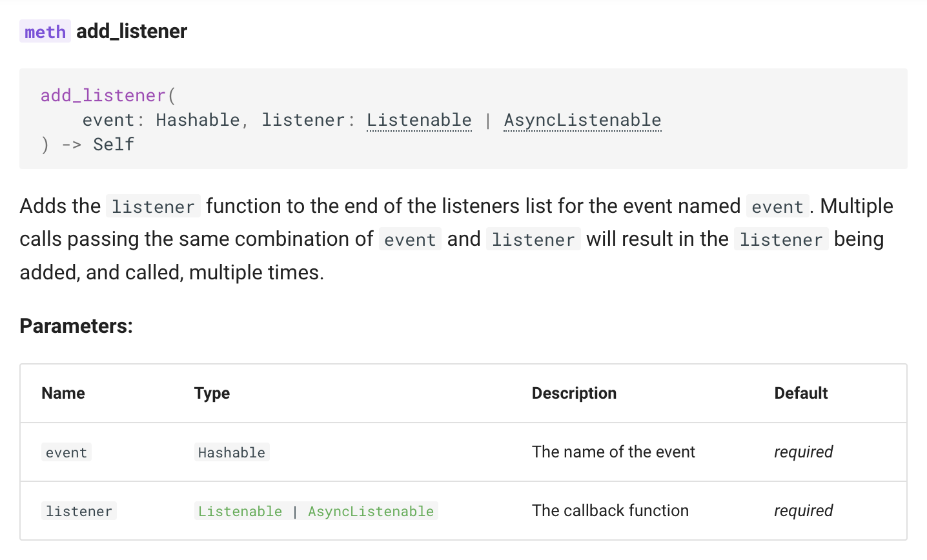
Task: Click the event parameter name in table
Action: [x=66, y=452]
